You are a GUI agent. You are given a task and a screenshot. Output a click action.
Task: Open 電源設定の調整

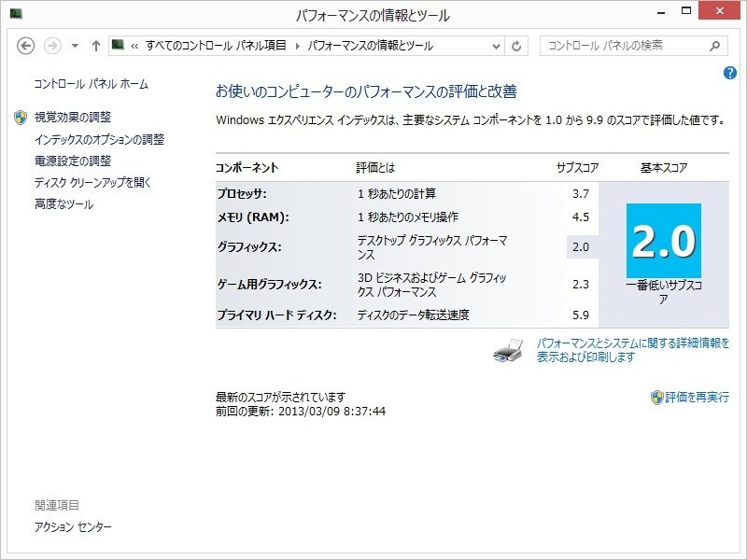click(x=73, y=161)
